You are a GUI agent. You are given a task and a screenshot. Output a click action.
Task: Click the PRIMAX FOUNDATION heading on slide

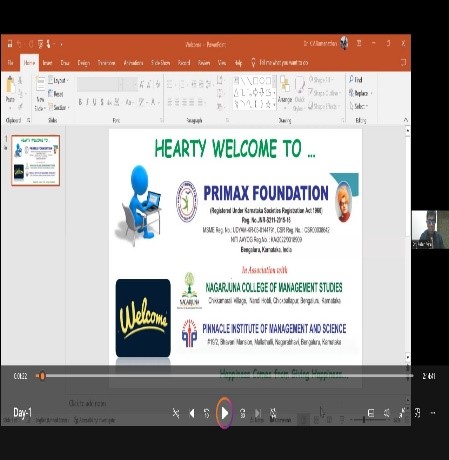pos(266,193)
